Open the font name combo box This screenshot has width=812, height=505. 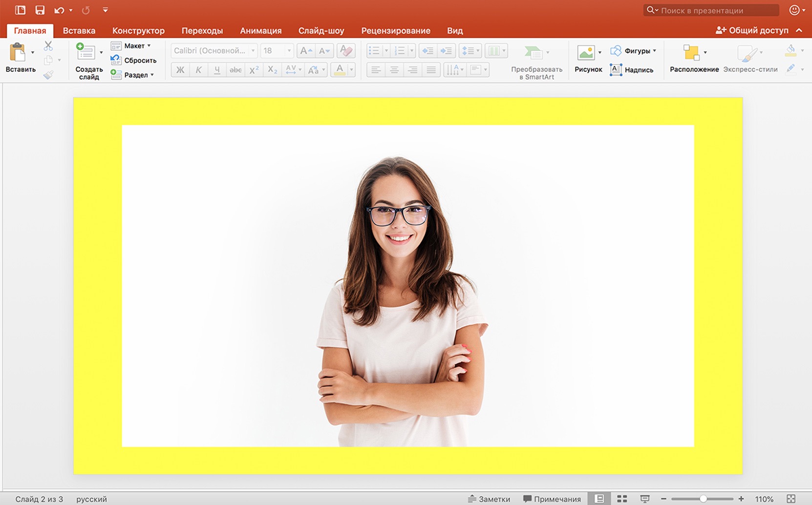214,51
